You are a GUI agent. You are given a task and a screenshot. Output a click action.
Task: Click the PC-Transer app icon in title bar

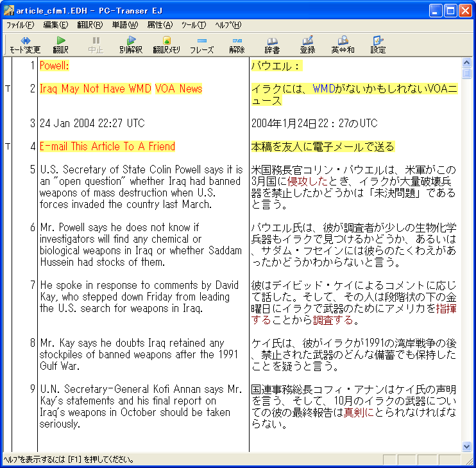[8, 10]
